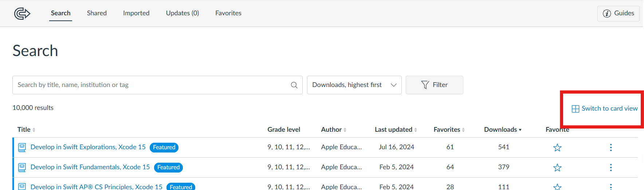Open kebab menu for Swift Fundamentals row
Image resolution: width=644 pixels, height=190 pixels.
610,167
